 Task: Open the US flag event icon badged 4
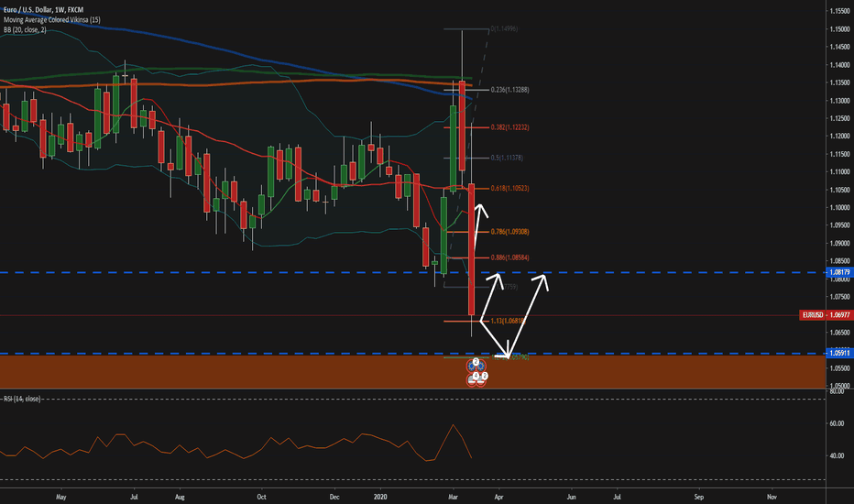coord(471,380)
